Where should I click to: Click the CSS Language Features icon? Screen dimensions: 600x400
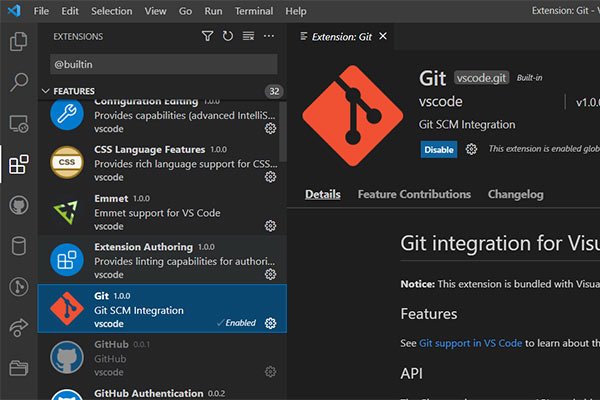click(x=67, y=162)
